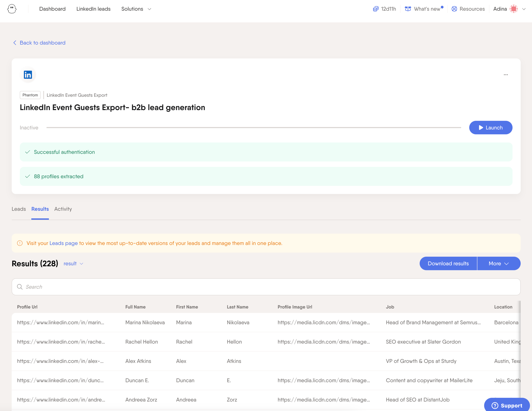Launch the phantom
The width and height of the screenshot is (532, 411).
click(491, 127)
